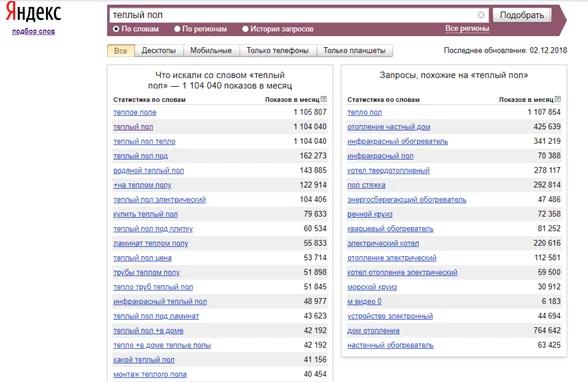Viewport: 588px width, 382px height.
Task: Open the кварцевый обогреватель link
Action: 390,229
